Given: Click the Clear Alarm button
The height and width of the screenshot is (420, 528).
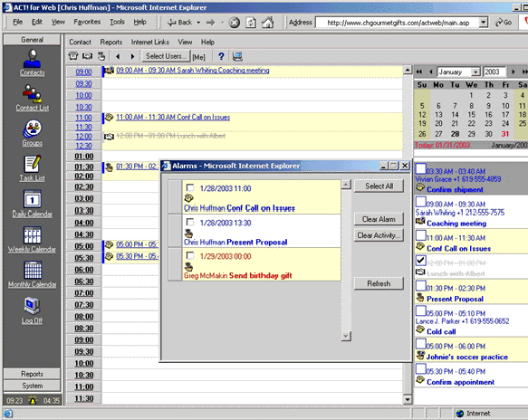Looking at the screenshot, I should (x=379, y=219).
